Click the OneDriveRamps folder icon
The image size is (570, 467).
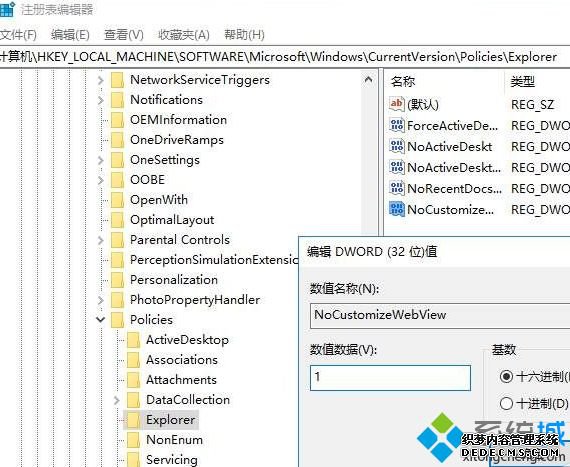pyautogui.click(x=117, y=140)
